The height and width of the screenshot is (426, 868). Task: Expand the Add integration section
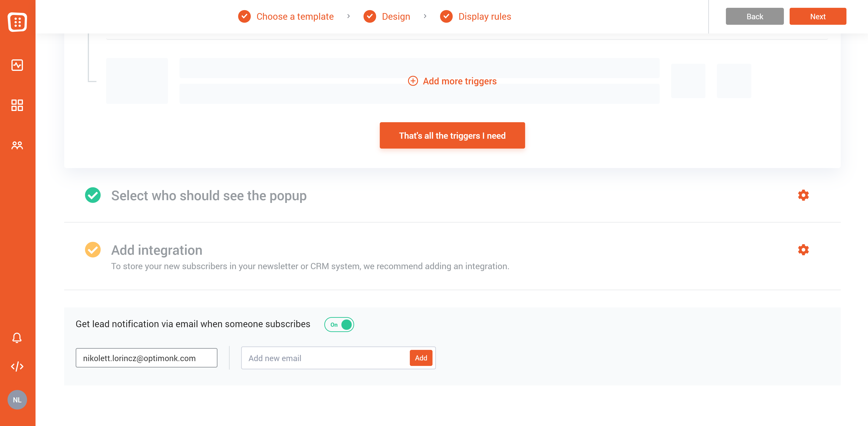157,250
